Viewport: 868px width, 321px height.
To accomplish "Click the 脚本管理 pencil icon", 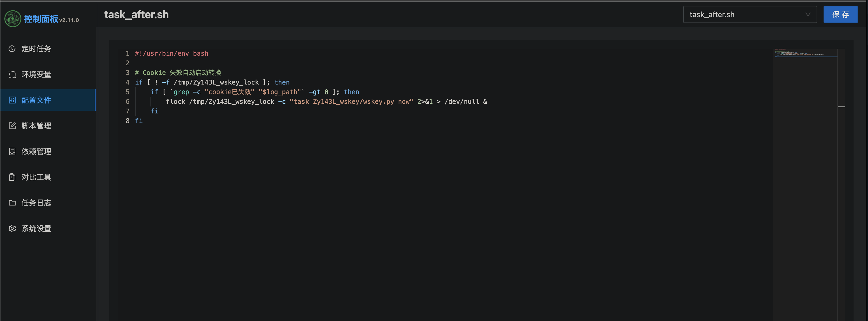I will point(12,126).
